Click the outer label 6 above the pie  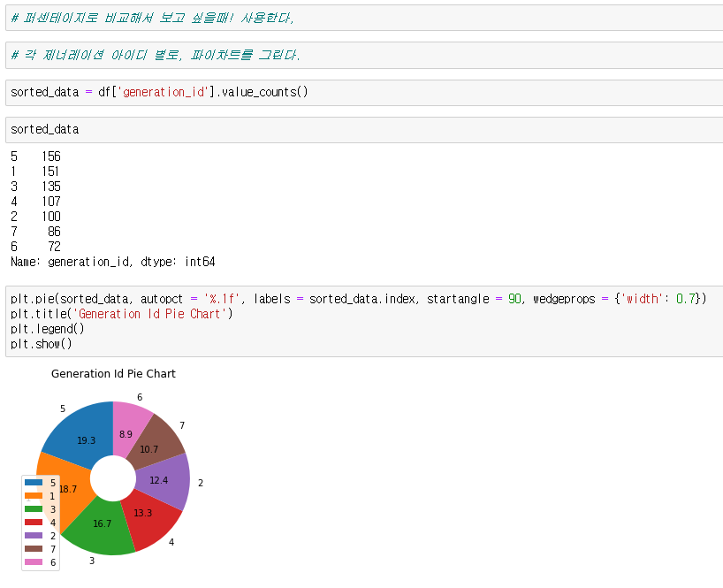pos(140,397)
